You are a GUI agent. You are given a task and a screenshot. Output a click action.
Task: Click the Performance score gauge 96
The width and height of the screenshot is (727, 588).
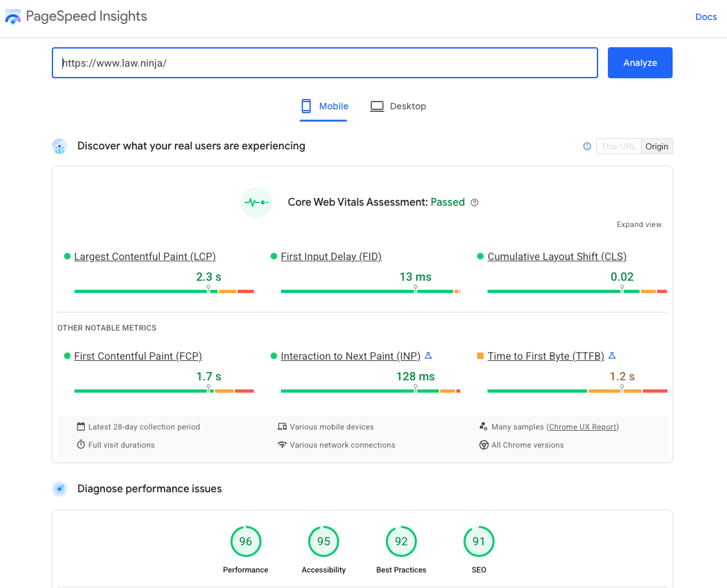246,541
